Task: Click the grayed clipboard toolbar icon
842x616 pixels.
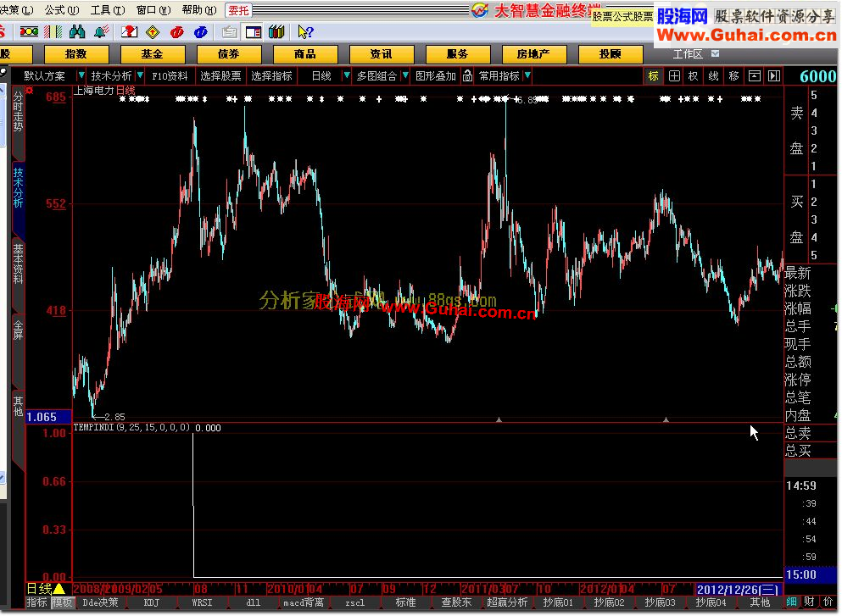Action: click(229, 32)
